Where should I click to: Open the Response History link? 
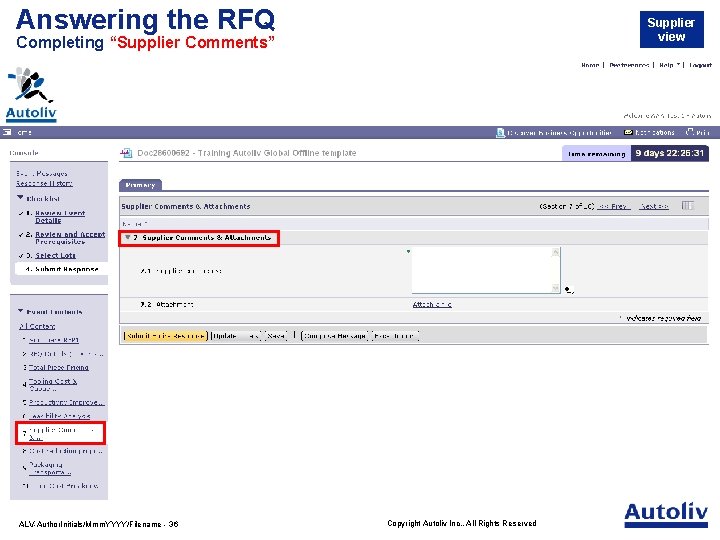point(44,183)
